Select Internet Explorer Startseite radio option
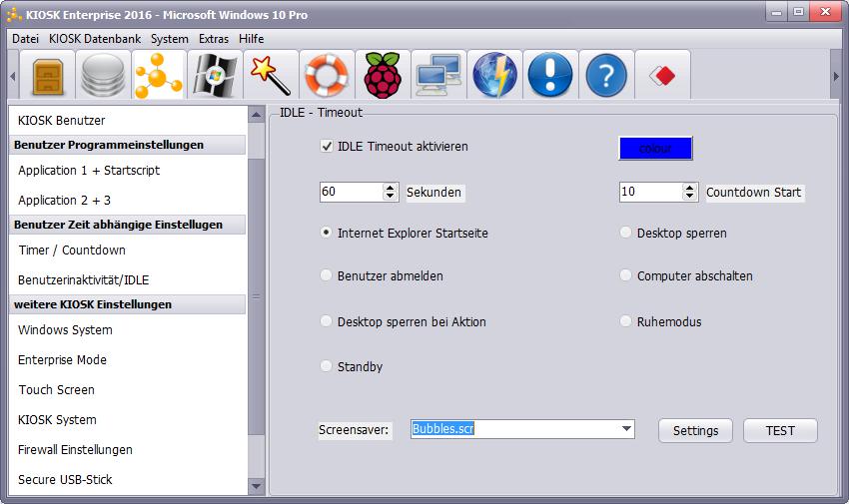Screen dimensions: 849x504 tap(326, 233)
